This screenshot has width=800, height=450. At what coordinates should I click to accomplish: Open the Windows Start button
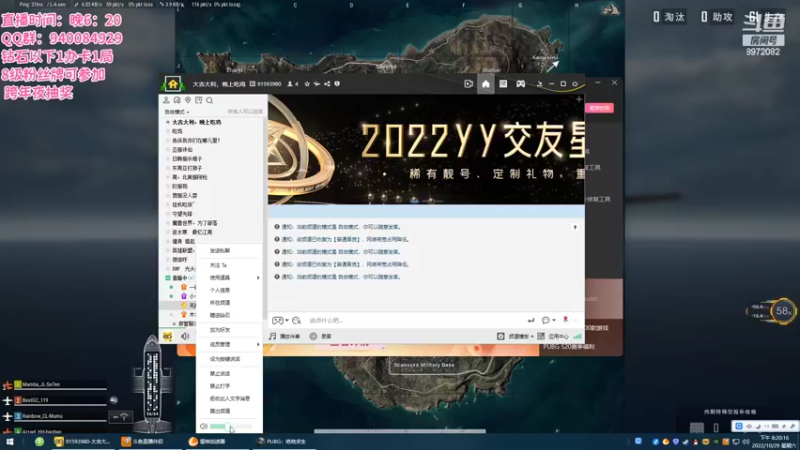pyautogui.click(x=9, y=442)
